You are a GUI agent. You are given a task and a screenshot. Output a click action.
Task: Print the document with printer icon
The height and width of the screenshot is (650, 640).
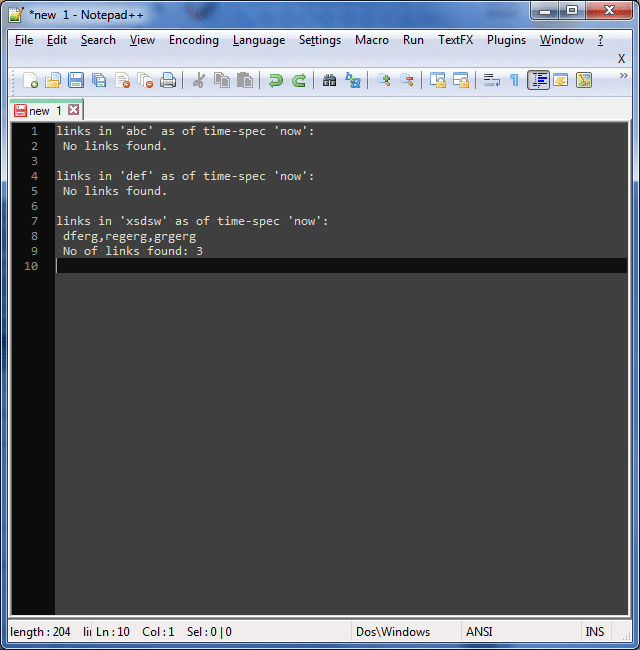point(168,80)
